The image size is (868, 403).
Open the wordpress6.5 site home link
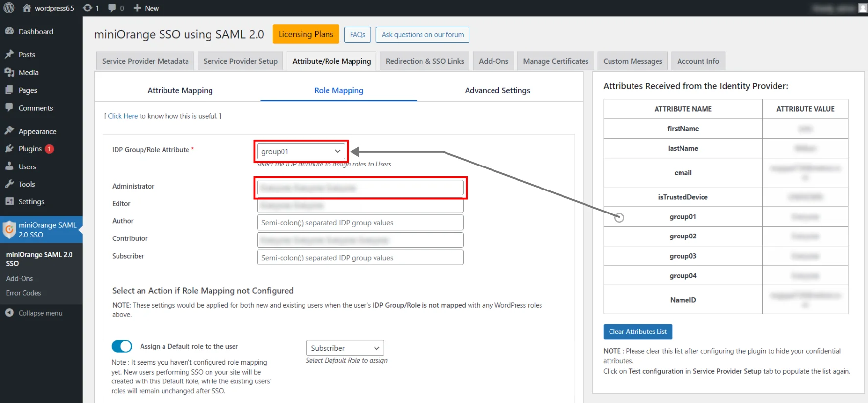tap(49, 8)
